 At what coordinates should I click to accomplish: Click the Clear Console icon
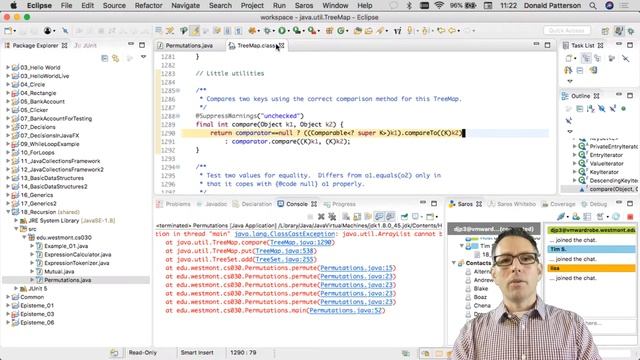tap(346, 216)
